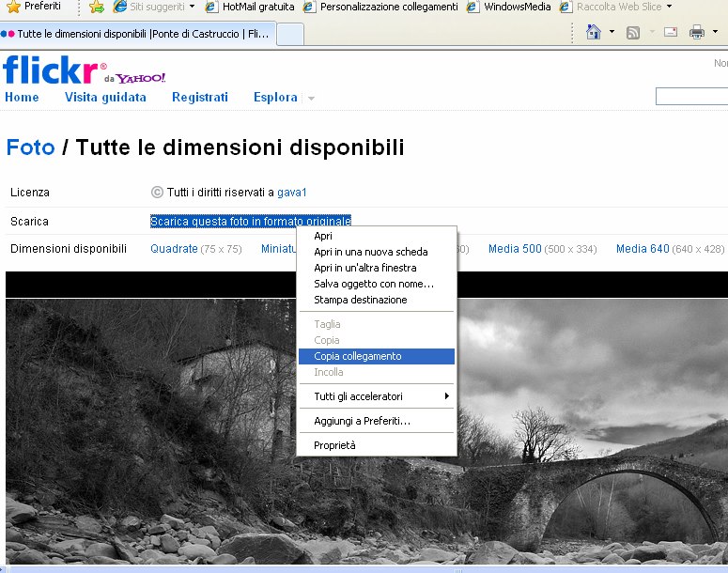Expand the Raccolta Web Slice dropdown
This screenshot has width=728, height=573.
[x=669, y=7]
